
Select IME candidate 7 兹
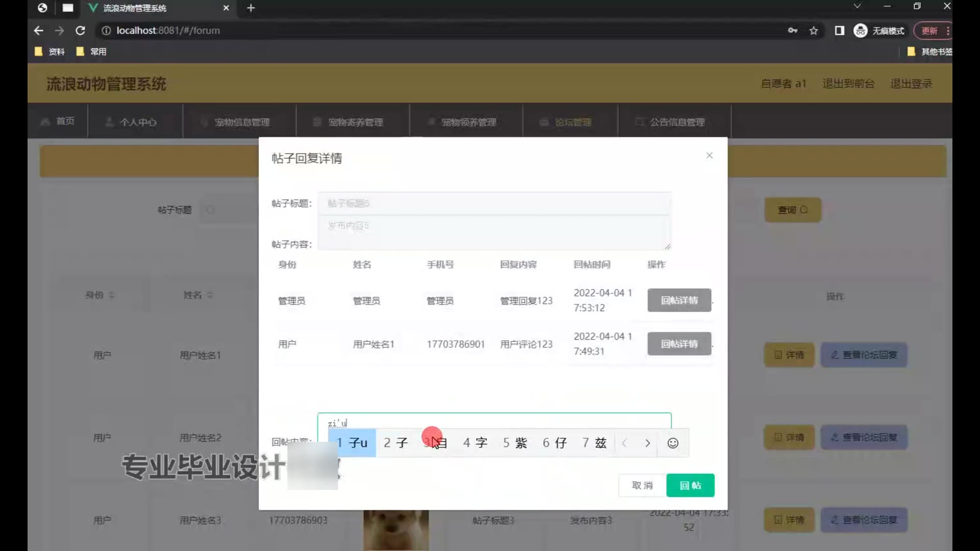[595, 443]
